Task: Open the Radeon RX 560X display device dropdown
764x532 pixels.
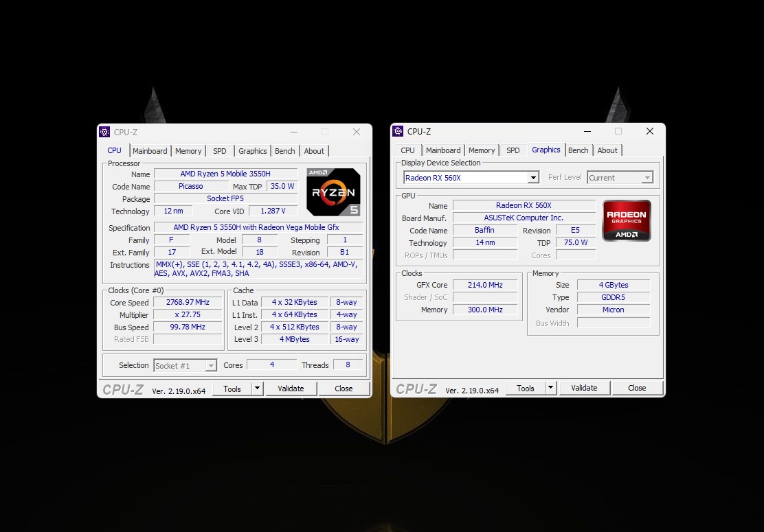Action: tap(471, 178)
